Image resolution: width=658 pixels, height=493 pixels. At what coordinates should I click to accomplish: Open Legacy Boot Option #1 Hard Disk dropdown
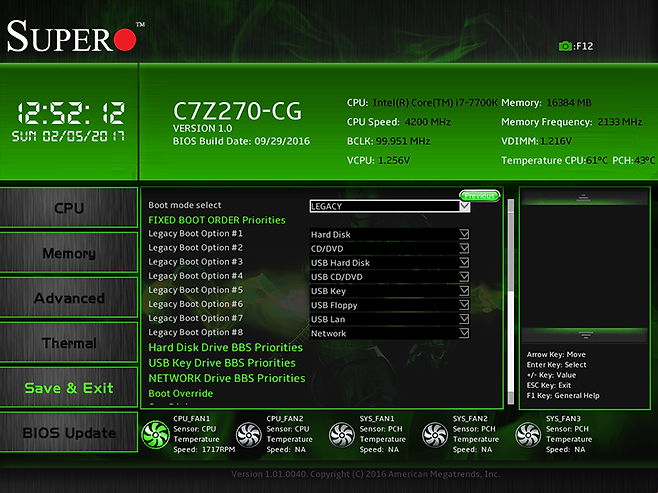pos(390,234)
